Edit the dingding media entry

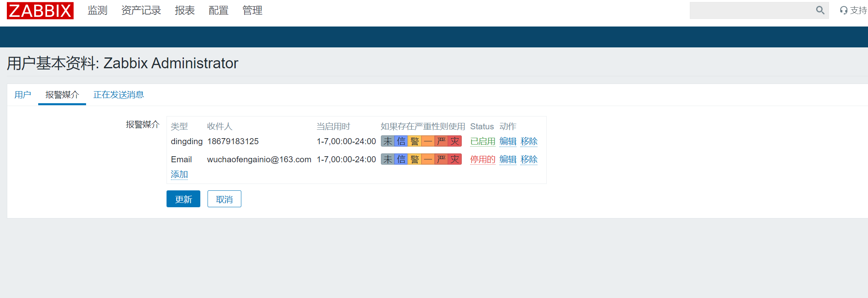click(508, 141)
